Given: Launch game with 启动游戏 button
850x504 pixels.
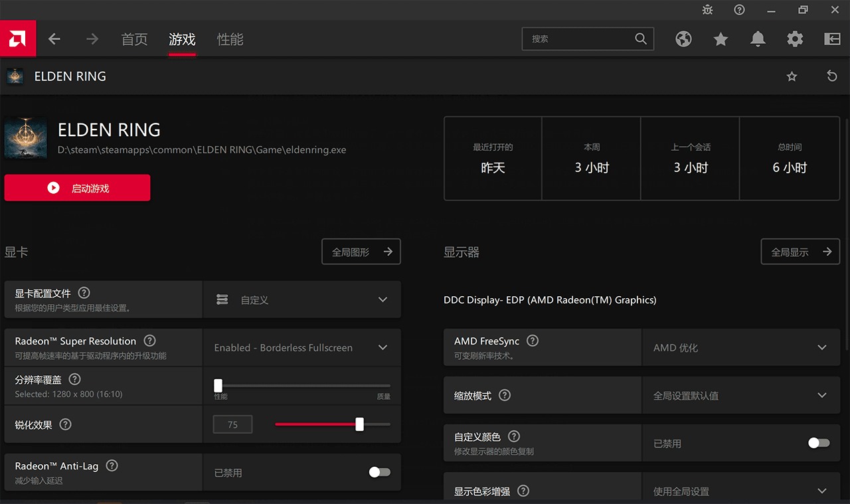Looking at the screenshot, I should coord(77,188).
